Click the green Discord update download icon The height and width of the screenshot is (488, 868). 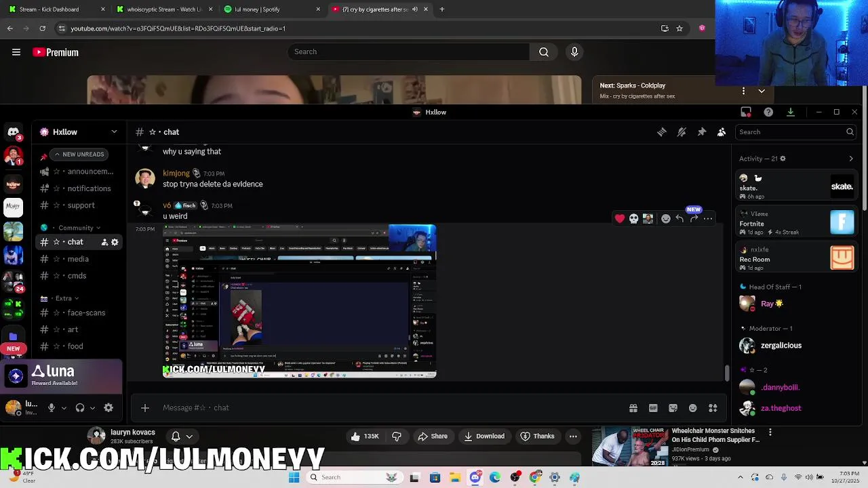click(791, 112)
